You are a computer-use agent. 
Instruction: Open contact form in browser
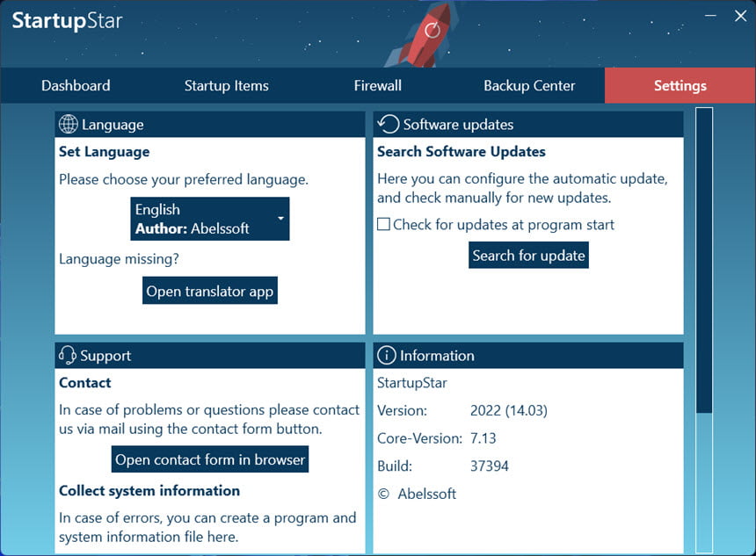210,459
